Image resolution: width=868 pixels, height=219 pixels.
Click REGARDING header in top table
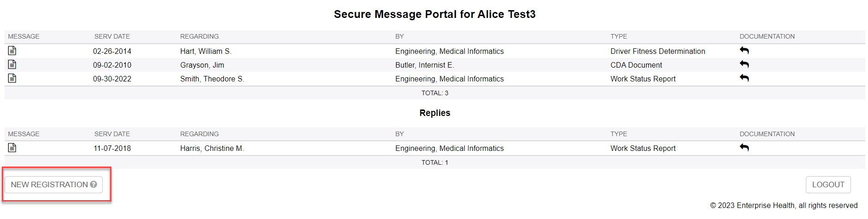point(199,36)
